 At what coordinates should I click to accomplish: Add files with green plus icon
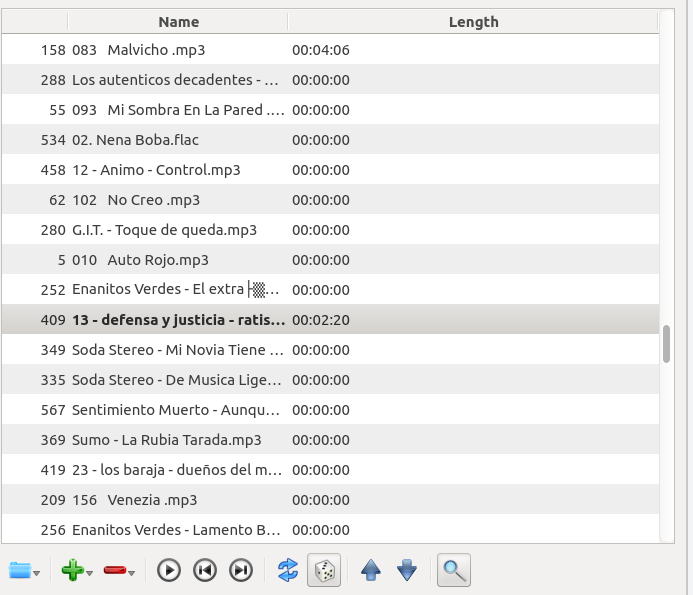point(72,570)
